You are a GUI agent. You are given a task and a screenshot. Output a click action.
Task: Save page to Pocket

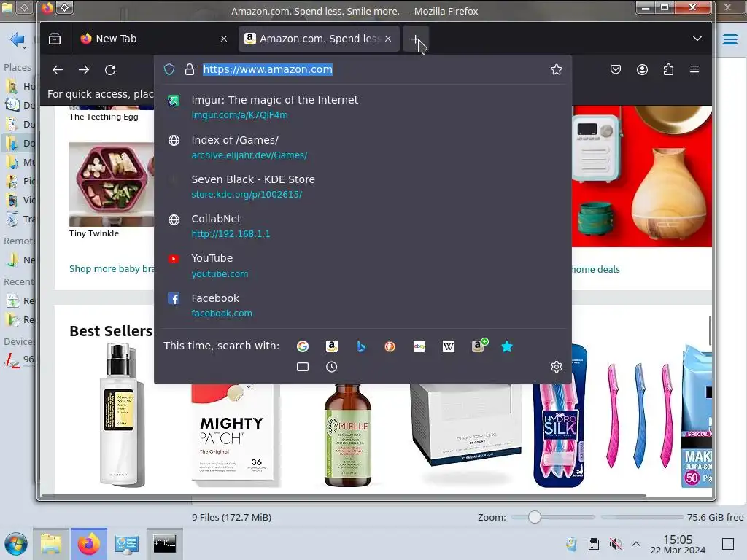[x=616, y=69]
